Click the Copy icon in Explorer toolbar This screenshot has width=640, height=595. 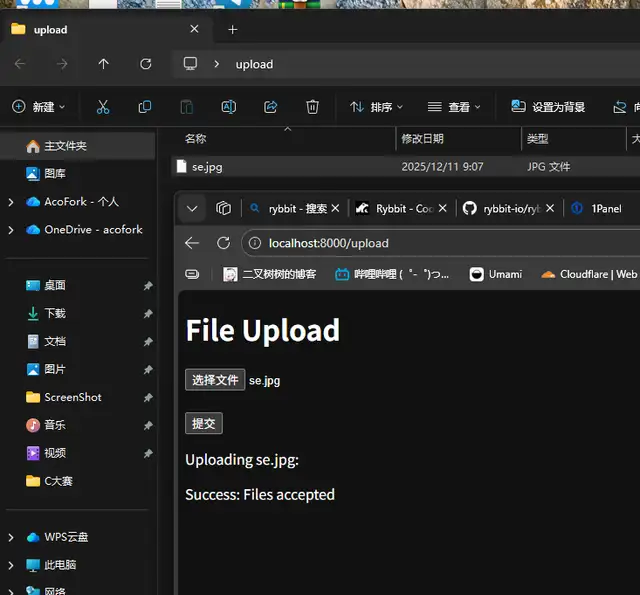145,107
